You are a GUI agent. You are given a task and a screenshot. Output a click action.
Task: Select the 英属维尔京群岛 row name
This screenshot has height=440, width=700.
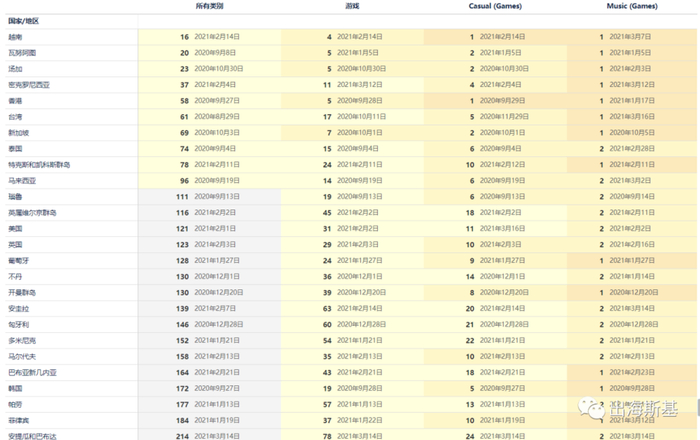point(32,213)
